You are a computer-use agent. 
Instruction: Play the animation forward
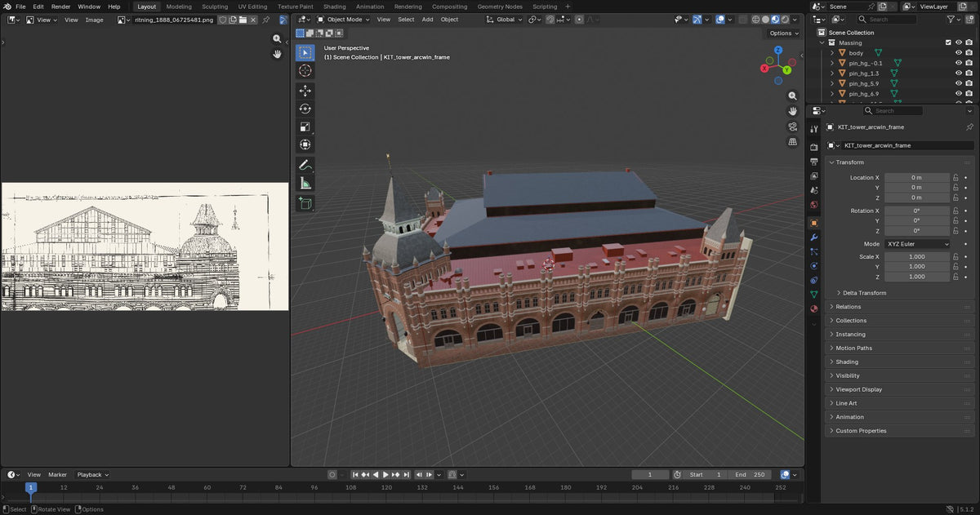[x=385, y=474]
